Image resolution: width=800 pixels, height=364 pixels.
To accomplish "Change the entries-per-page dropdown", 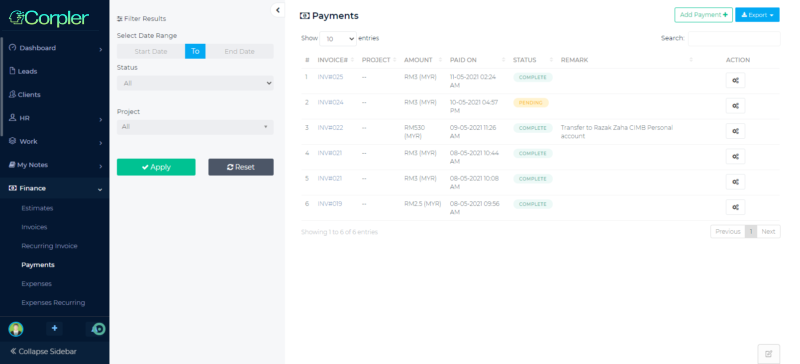I will [338, 39].
